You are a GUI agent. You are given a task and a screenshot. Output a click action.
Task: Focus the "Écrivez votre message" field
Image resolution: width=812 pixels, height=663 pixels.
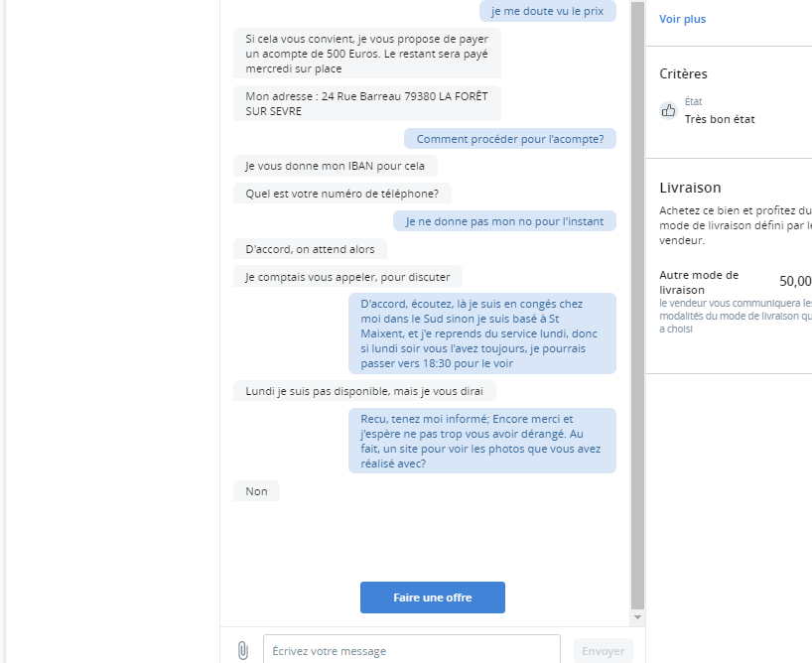pyautogui.click(x=411, y=651)
